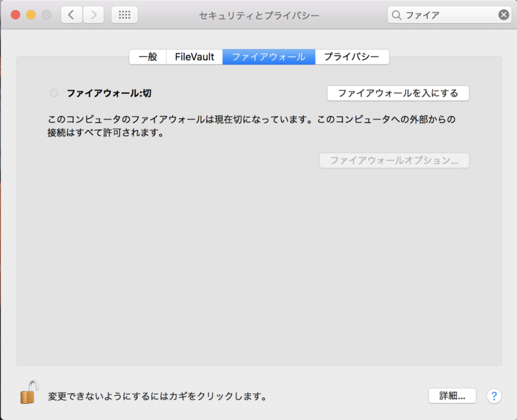
Task: Focus the search field containing ファイア
Action: click(x=449, y=15)
